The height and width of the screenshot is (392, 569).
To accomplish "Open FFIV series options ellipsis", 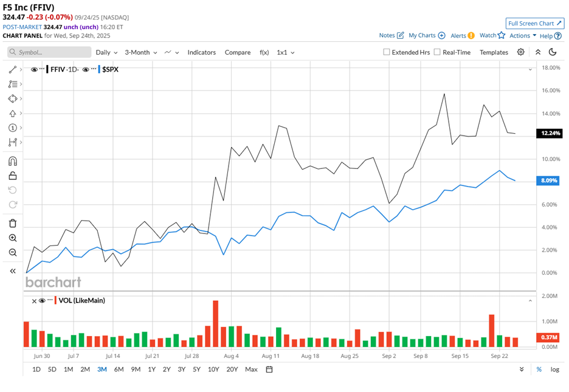I will click(42, 69).
